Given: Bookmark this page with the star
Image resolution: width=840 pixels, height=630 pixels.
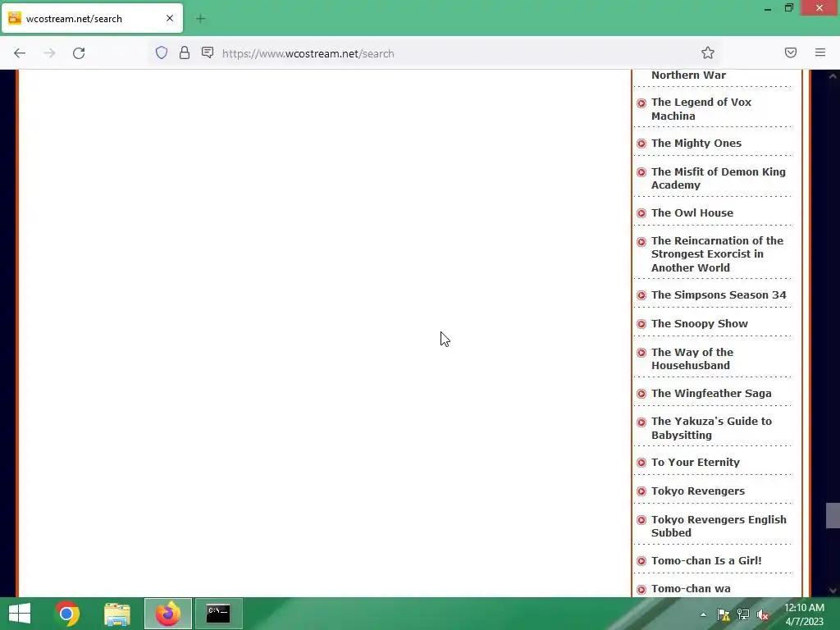Looking at the screenshot, I should click(x=708, y=52).
